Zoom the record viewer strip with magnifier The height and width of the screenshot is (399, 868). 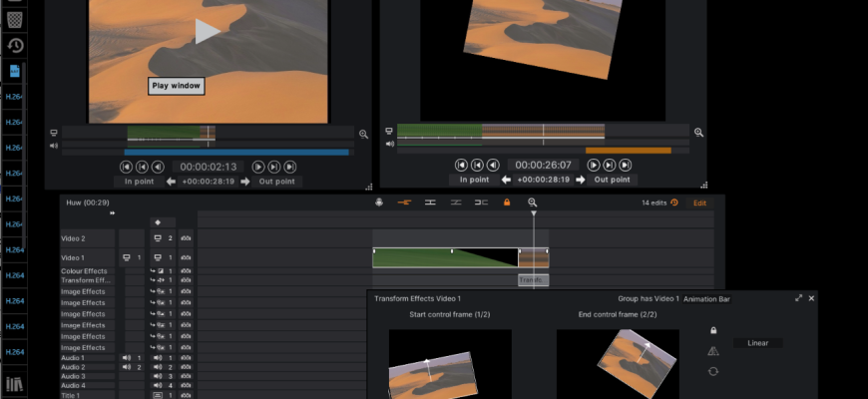[x=698, y=133]
